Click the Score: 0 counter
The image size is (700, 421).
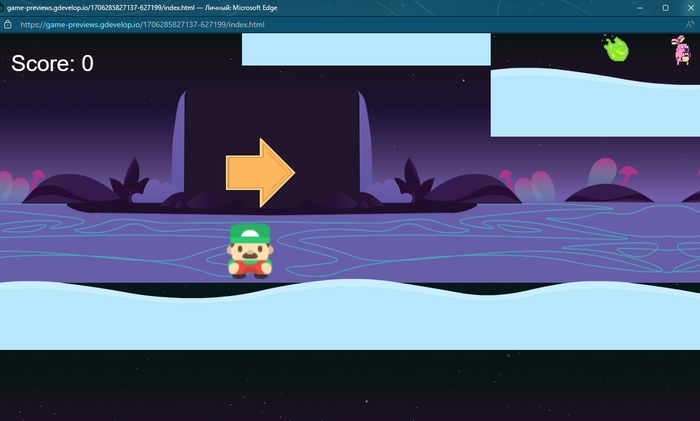click(x=52, y=63)
